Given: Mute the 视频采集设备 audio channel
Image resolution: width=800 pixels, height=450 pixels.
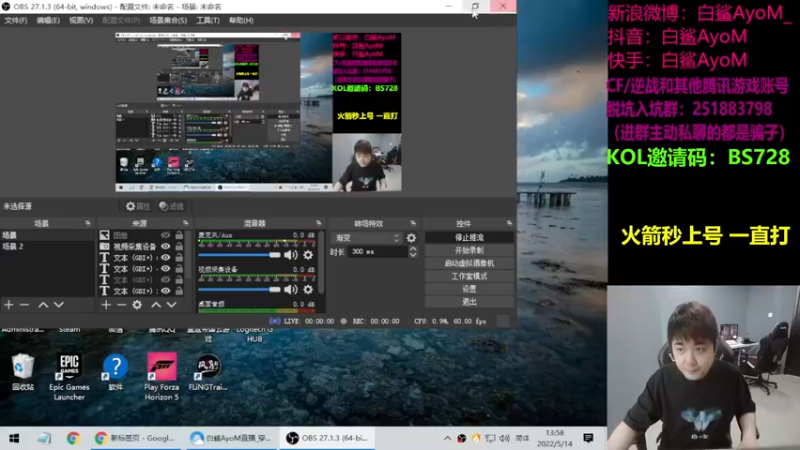Looking at the screenshot, I should 291,290.
